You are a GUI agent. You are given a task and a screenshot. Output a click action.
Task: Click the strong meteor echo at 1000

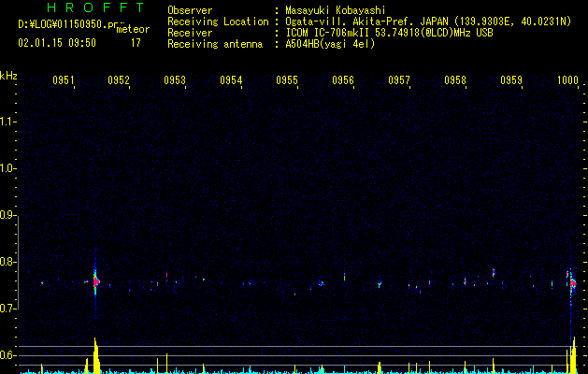pos(572,283)
